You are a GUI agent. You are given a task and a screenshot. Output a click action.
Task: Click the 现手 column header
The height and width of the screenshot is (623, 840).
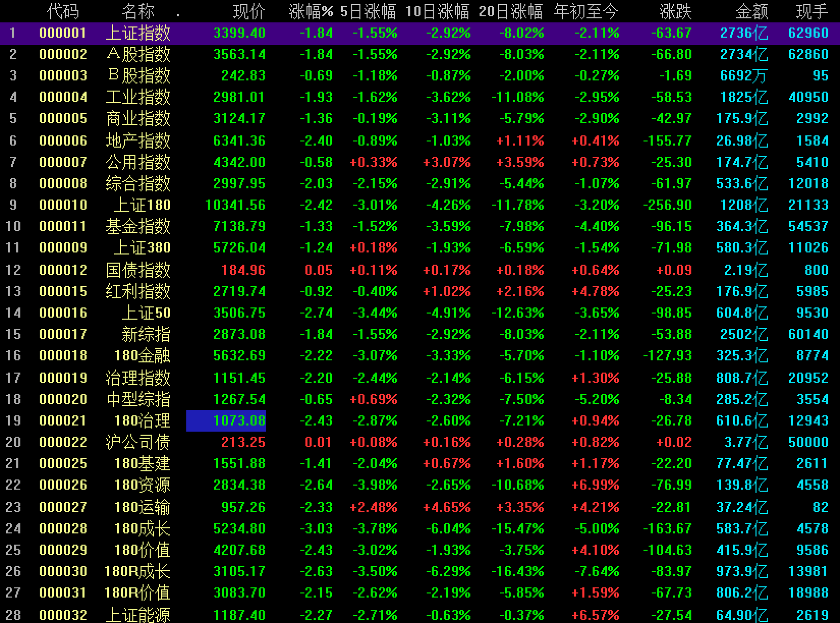[x=811, y=11]
